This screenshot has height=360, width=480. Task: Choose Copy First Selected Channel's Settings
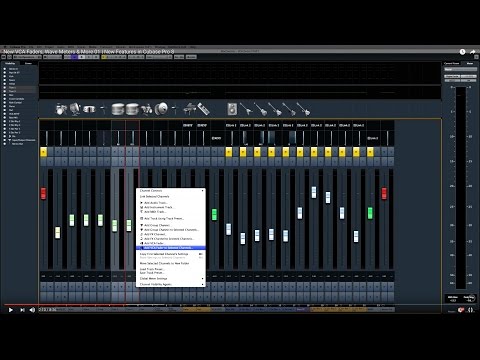pyautogui.click(x=171, y=254)
